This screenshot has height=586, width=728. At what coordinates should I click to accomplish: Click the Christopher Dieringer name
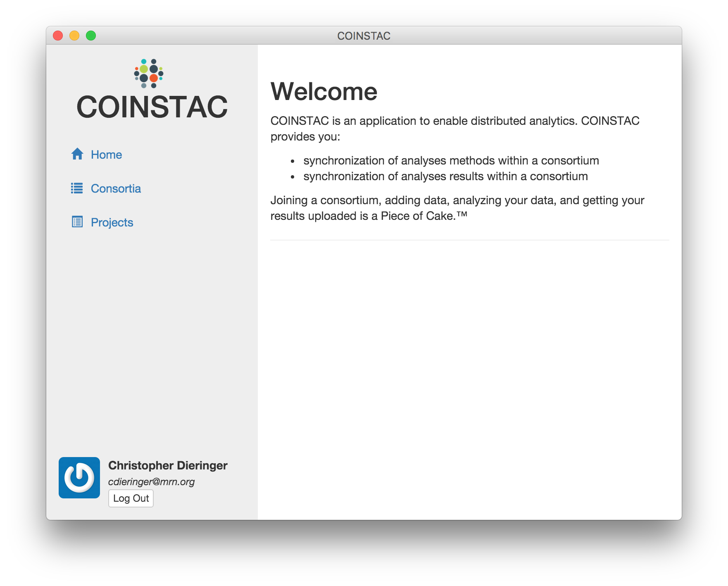click(x=168, y=465)
